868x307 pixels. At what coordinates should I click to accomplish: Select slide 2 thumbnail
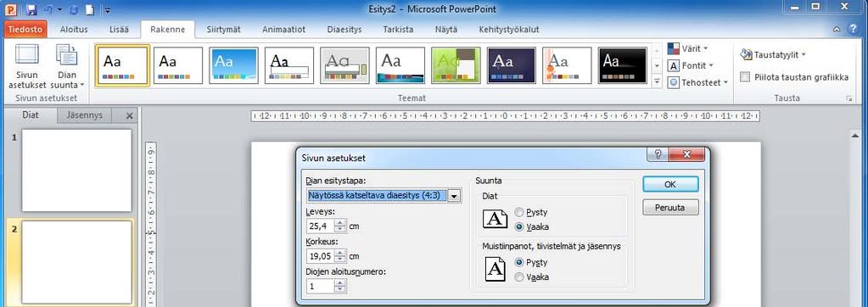coord(76,261)
